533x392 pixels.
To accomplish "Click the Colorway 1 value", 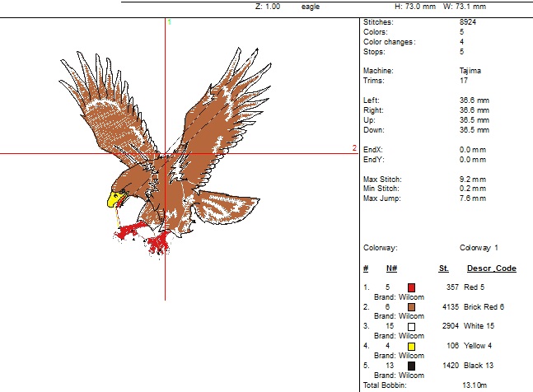I will click(479, 248).
